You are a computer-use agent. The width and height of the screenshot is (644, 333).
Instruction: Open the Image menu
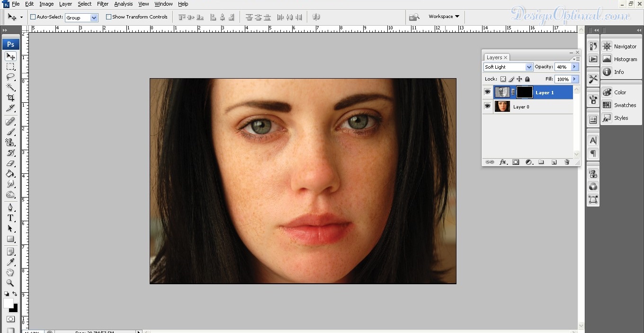click(46, 4)
